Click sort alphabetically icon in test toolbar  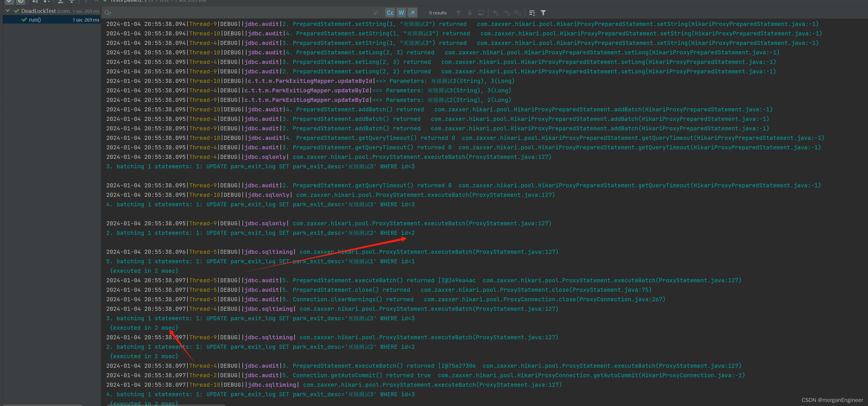(35, 1)
